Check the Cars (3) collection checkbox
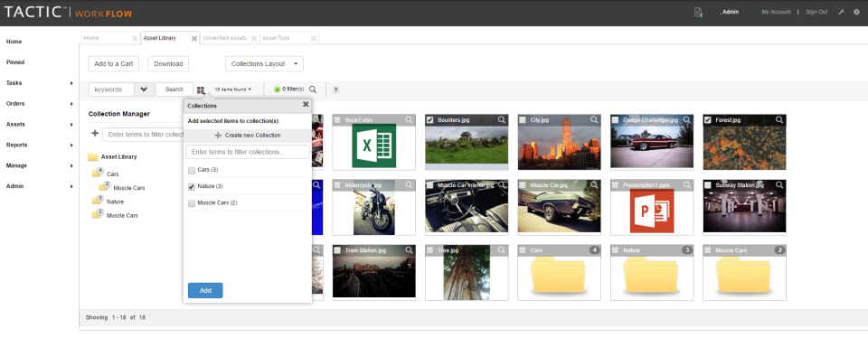The image size is (868, 357). 192,170
